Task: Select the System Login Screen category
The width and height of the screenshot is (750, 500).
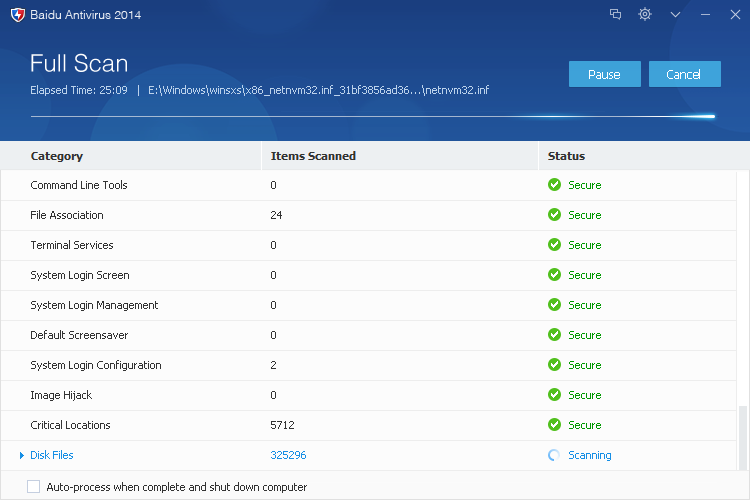Action: pos(80,275)
